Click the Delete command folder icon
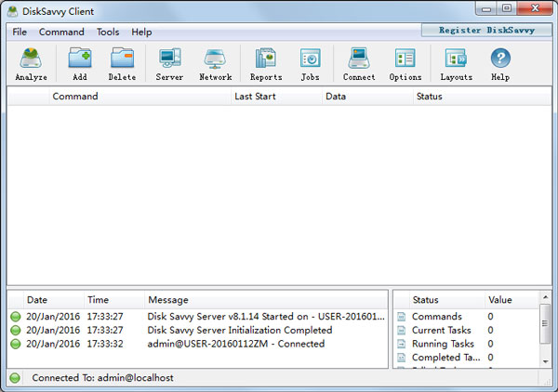 click(x=122, y=58)
